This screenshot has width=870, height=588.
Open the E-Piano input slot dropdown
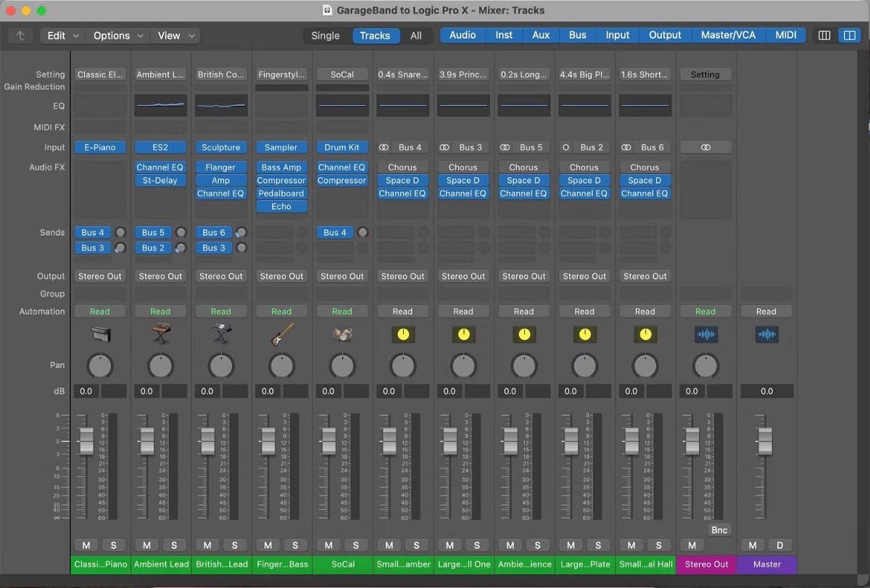pos(99,147)
